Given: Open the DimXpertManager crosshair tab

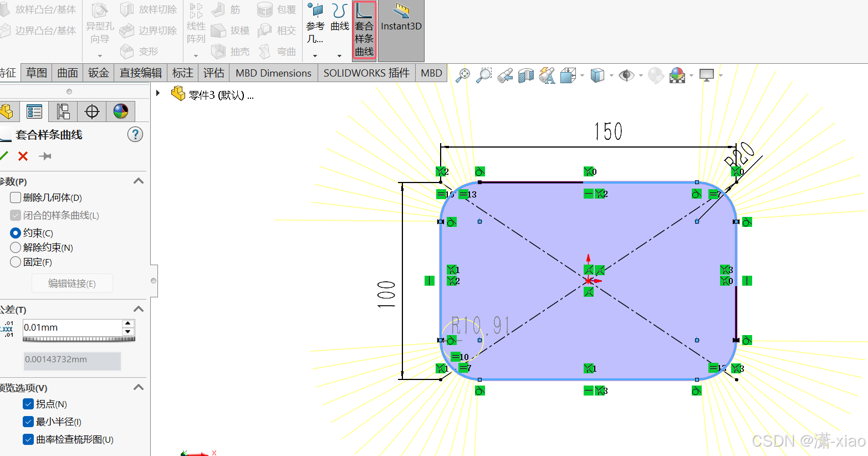Looking at the screenshot, I should pos(92,112).
